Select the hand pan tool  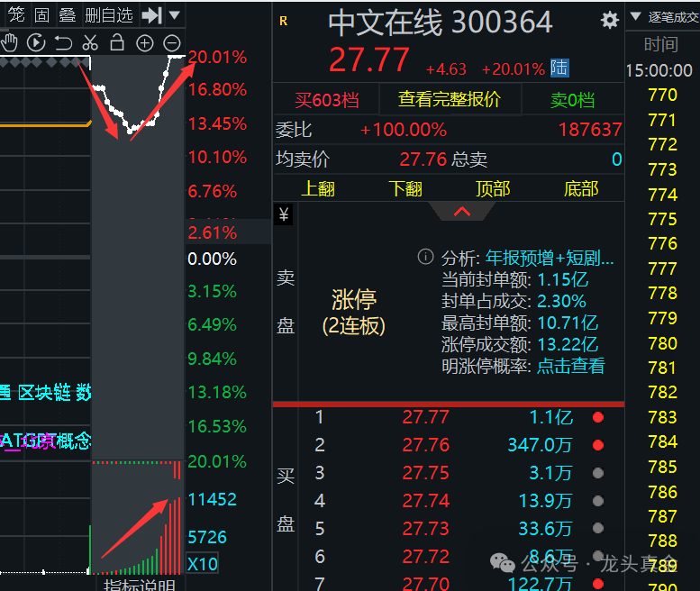click(x=9, y=43)
